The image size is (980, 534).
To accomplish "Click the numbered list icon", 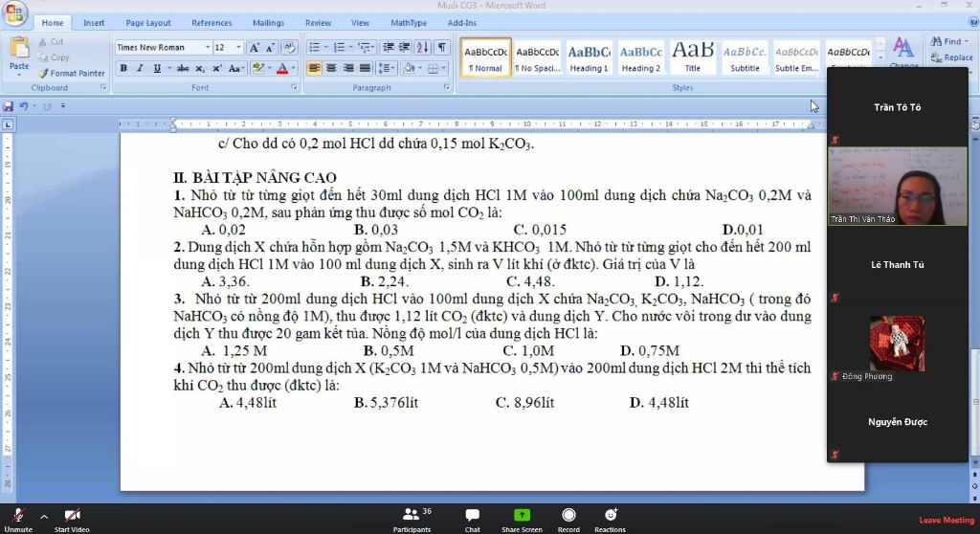I will [340, 48].
